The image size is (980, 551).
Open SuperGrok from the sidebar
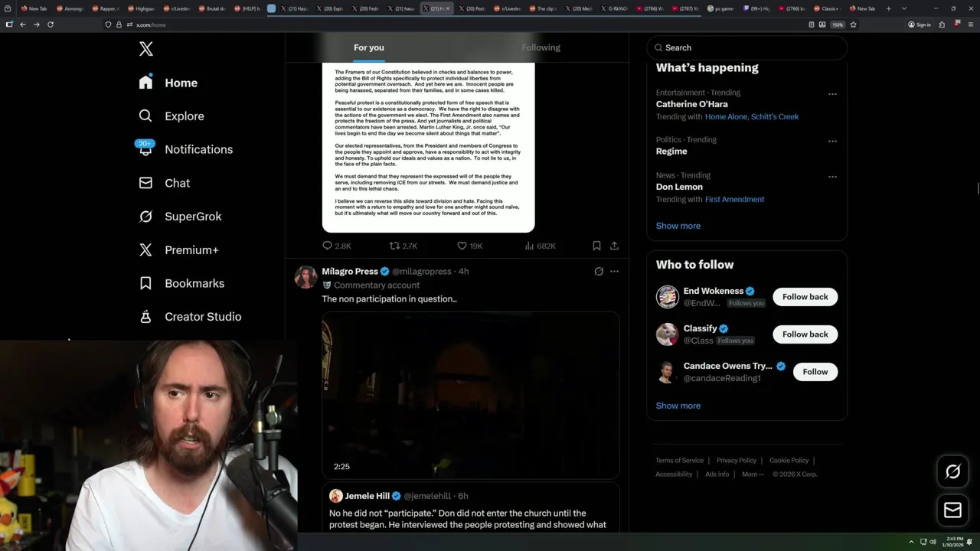(x=181, y=217)
